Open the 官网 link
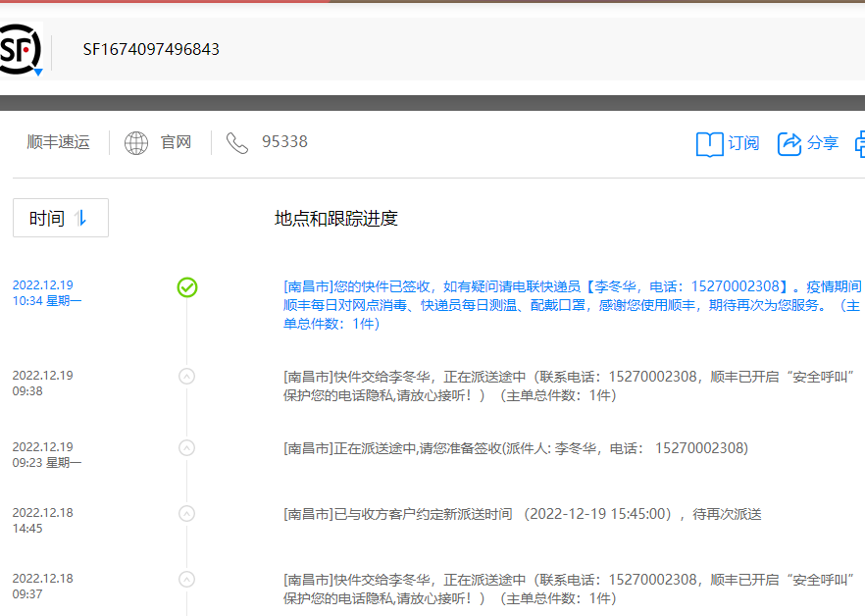Screen dimensions: 865x616 [x=176, y=142]
